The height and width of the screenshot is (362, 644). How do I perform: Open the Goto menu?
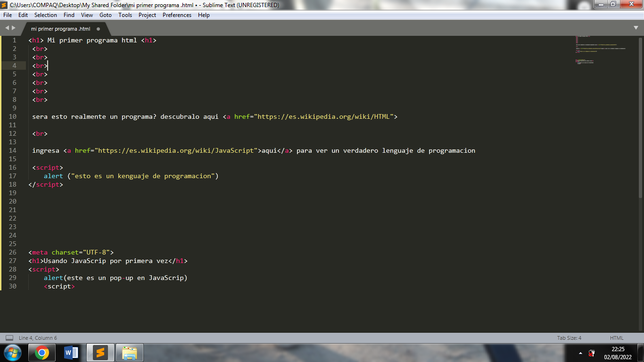(x=106, y=15)
